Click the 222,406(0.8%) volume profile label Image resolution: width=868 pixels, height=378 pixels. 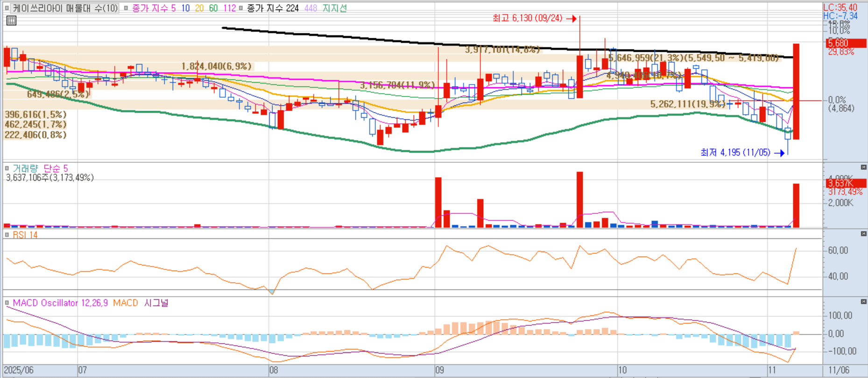point(35,135)
